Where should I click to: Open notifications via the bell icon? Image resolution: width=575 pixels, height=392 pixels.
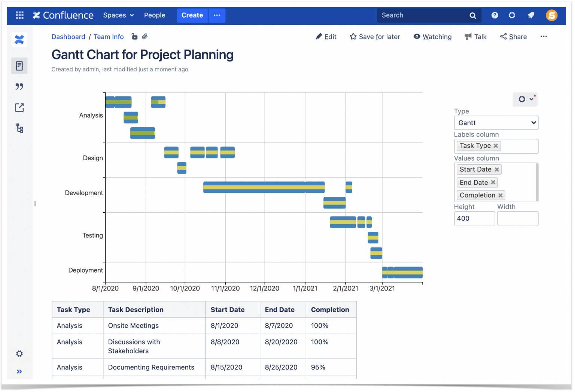[x=531, y=15]
